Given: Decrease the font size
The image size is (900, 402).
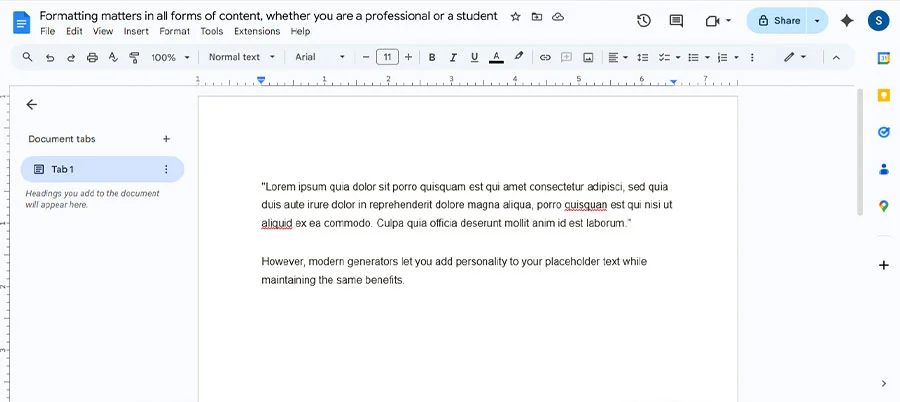Looking at the screenshot, I should (366, 57).
